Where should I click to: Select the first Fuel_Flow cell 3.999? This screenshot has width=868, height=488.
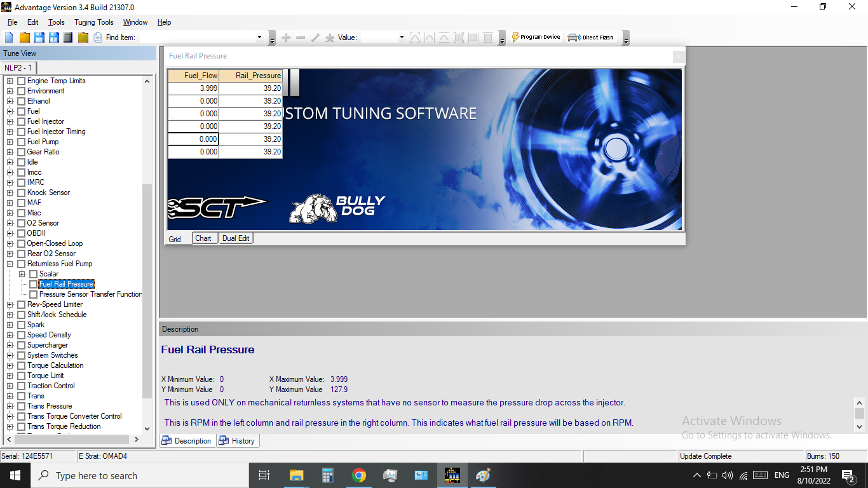[193, 88]
